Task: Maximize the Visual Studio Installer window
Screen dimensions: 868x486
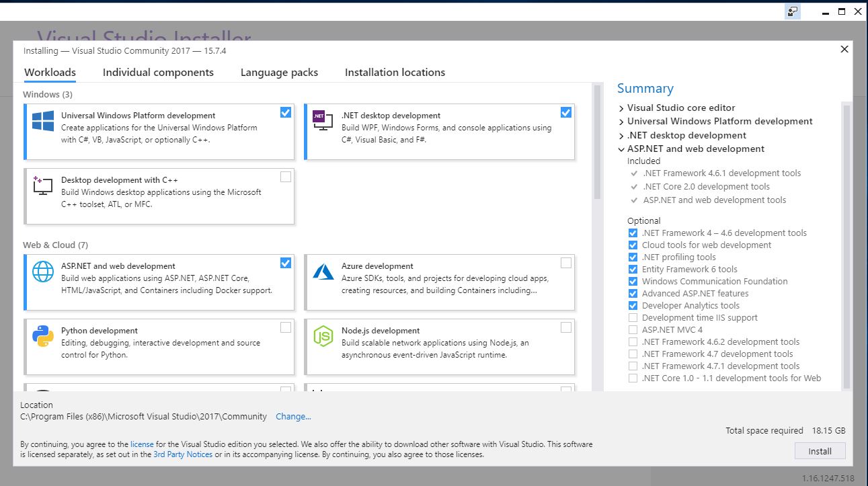Action: pyautogui.click(x=842, y=11)
